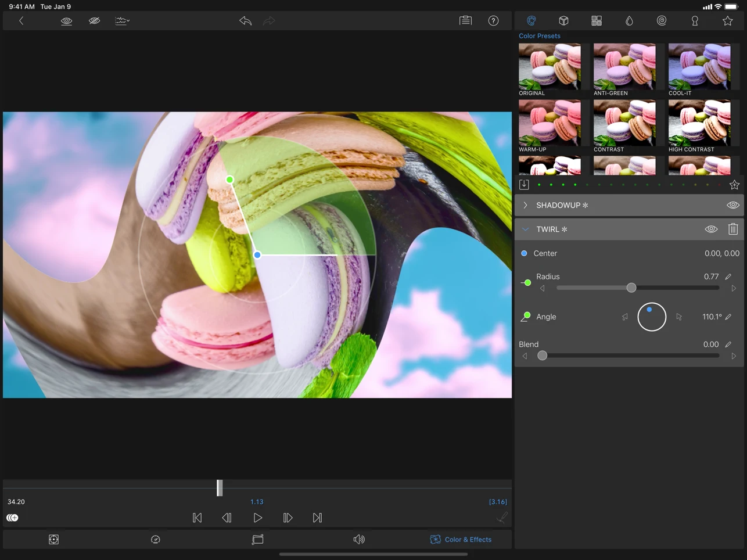The image size is (747, 560).
Task: Click the undo arrow in top toolbar
Action: point(245,21)
